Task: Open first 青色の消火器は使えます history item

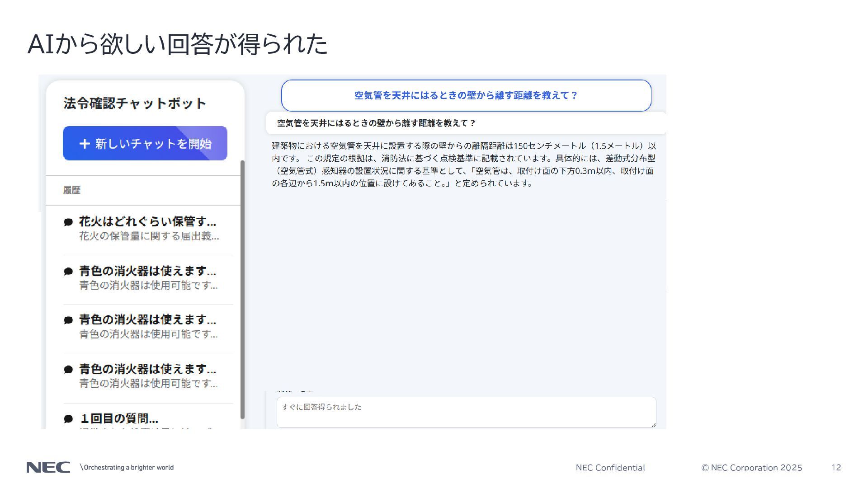Action: click(x=148, y=277)
